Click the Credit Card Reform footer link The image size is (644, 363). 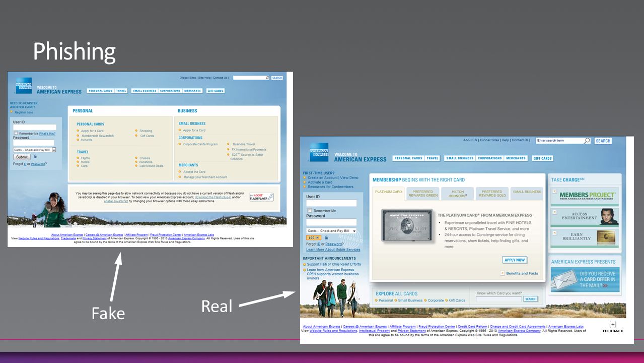(x=472, y=327)
